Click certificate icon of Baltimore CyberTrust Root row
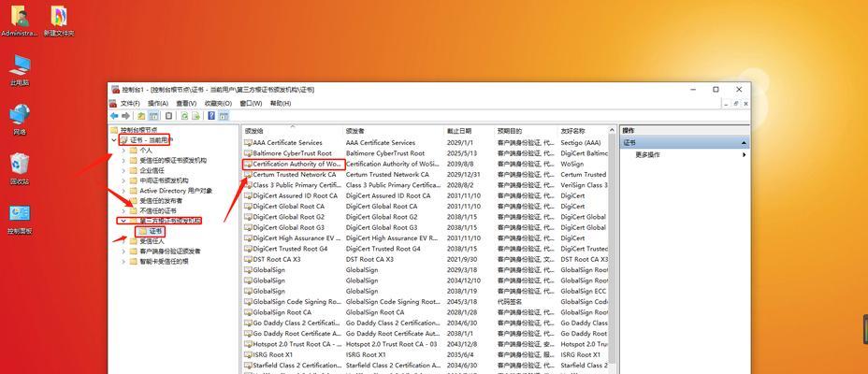The height and width of the screenshot is (374, 868). 248,153
